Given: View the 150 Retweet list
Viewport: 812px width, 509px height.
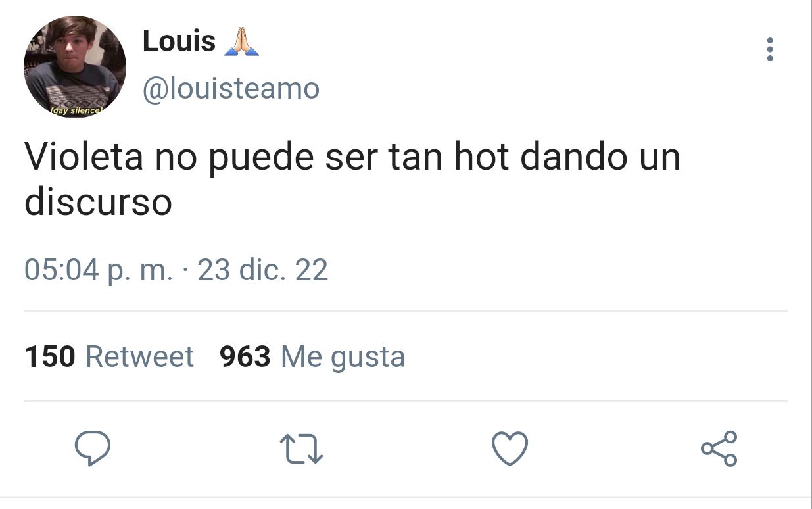Looking at the screenshot, I should pyautogui.click(x=109, y=356).
